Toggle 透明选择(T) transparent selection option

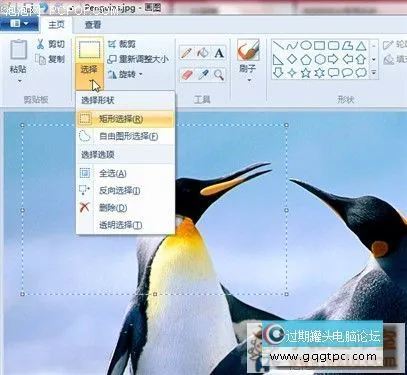pos(125,225)
